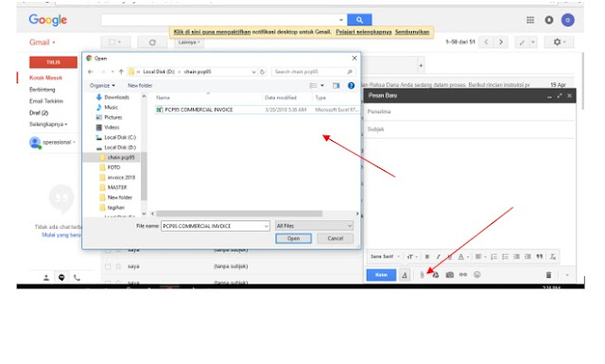The width and height of the screenshot is (605, 364).
Task: Open the Hangouts conversations tab icon
Action: click(61, 278)
